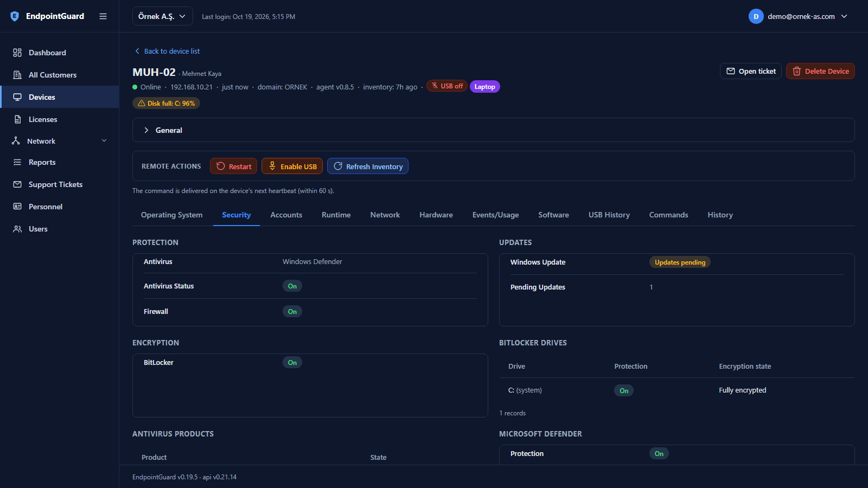Click the Delete Device button
Image resolution: width=868 pixels, height=488 pixels.
[x=820, y=71]
